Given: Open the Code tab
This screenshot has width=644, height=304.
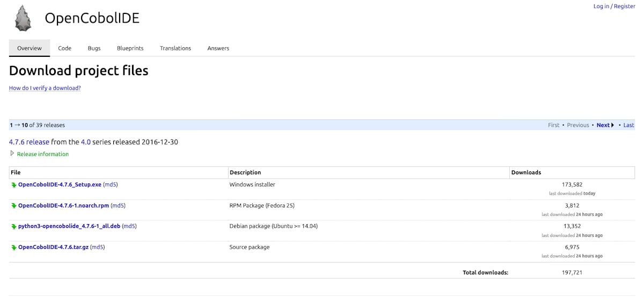Looking at the screenshot, I should [64, 48].
